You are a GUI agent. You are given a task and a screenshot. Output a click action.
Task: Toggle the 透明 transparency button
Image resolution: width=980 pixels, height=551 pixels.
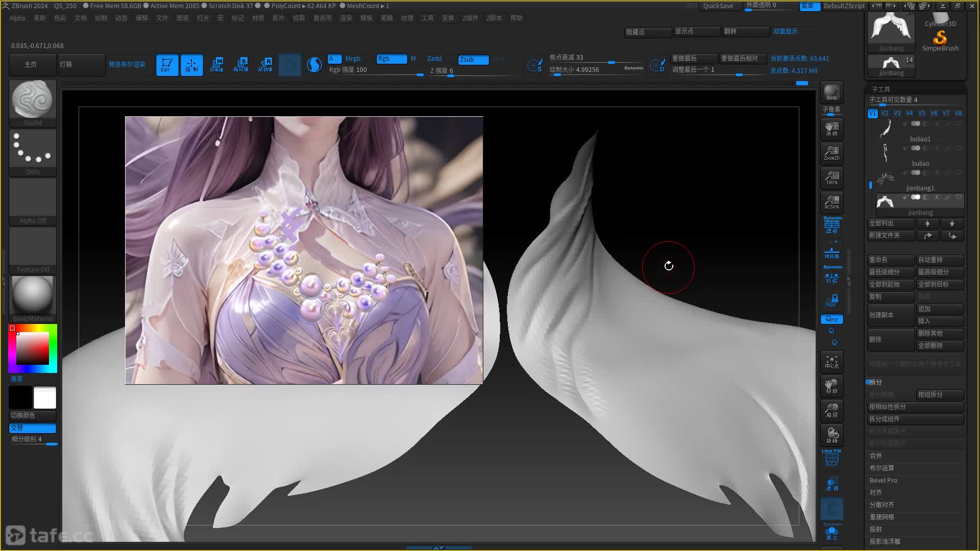[x=831, y=484]
